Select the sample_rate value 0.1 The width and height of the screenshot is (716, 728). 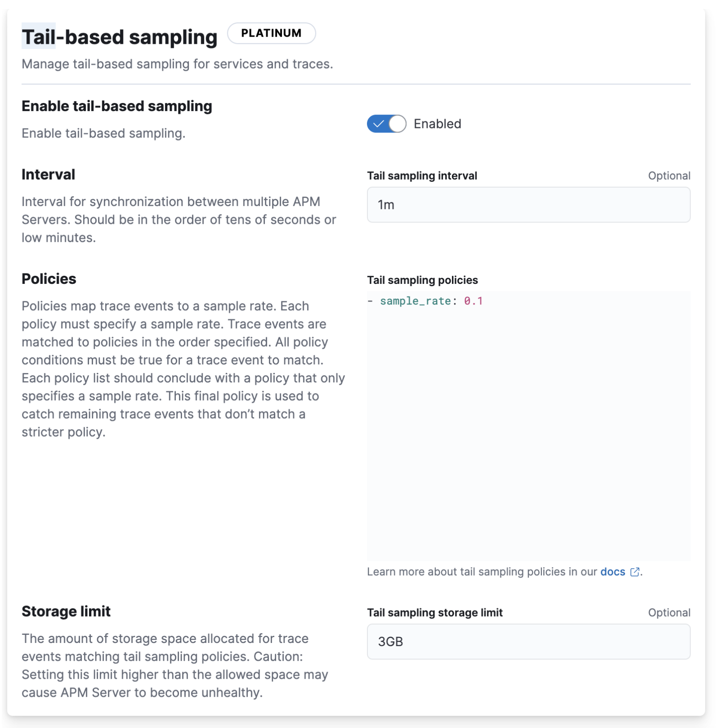click(473, 300)
